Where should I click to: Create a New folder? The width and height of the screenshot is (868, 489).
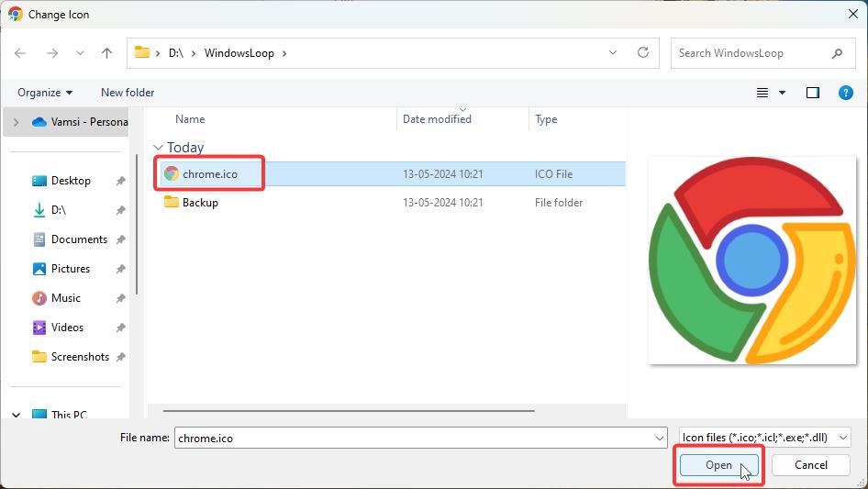pyautogui.click(x=128, y=93)
